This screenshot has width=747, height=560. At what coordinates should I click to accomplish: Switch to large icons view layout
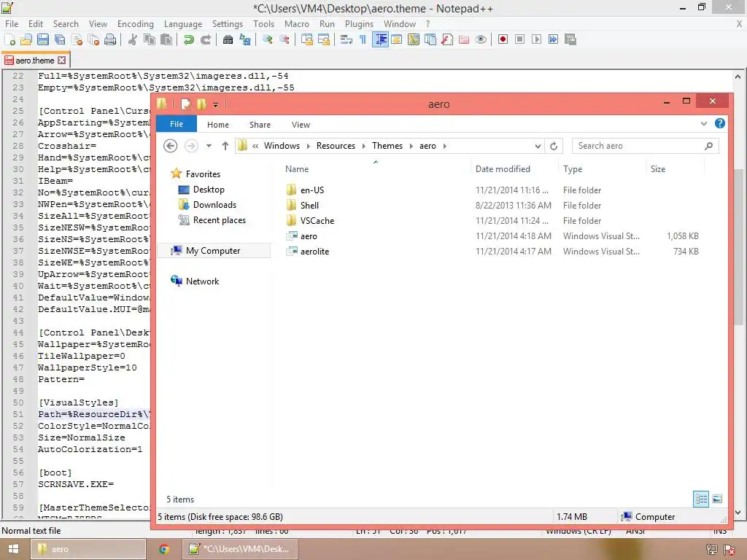click(x=717, y=499)
